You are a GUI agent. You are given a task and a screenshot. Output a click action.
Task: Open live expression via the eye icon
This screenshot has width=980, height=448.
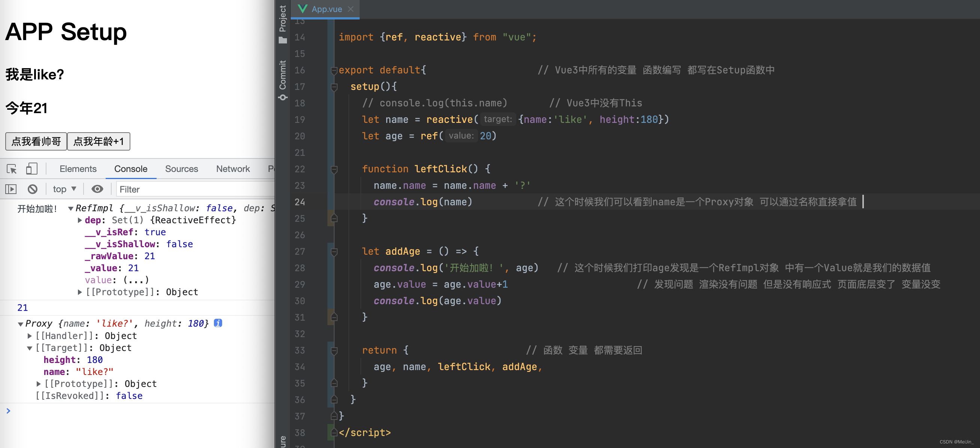click(x=97, y=189)
